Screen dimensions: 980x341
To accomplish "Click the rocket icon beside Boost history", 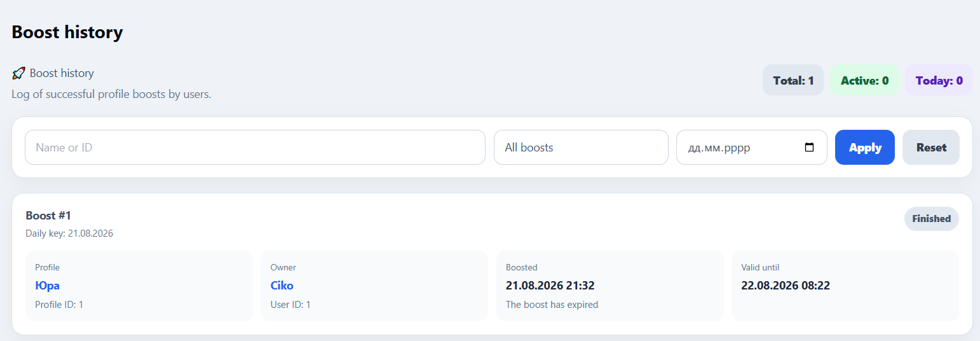I will (x=18, y=73).
